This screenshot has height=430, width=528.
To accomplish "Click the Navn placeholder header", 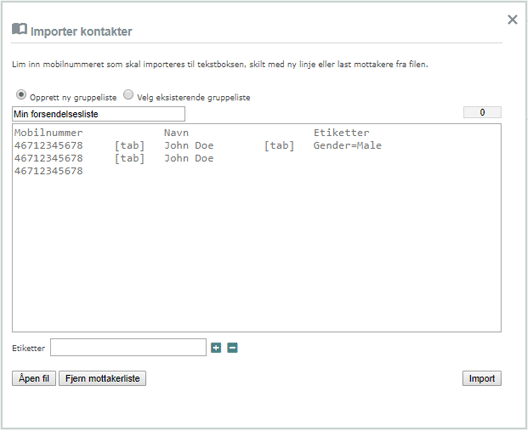I will coord(176,133).
